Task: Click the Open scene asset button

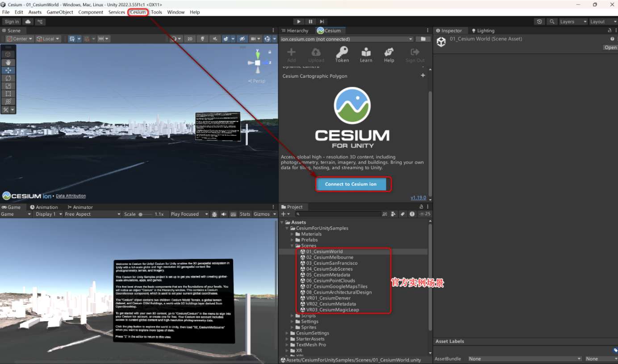Action: [x=610, y=47]
